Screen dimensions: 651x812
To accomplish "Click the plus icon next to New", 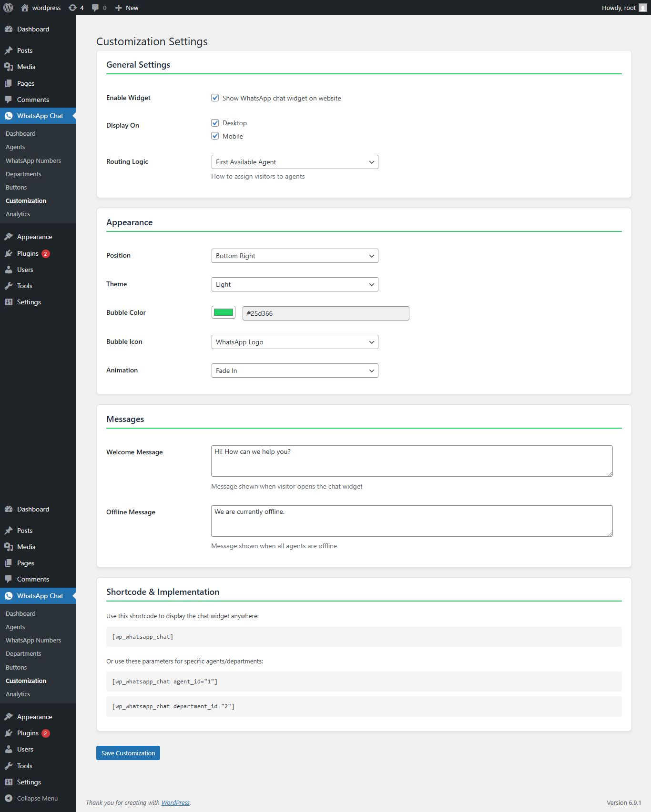I will pos(119,8).
